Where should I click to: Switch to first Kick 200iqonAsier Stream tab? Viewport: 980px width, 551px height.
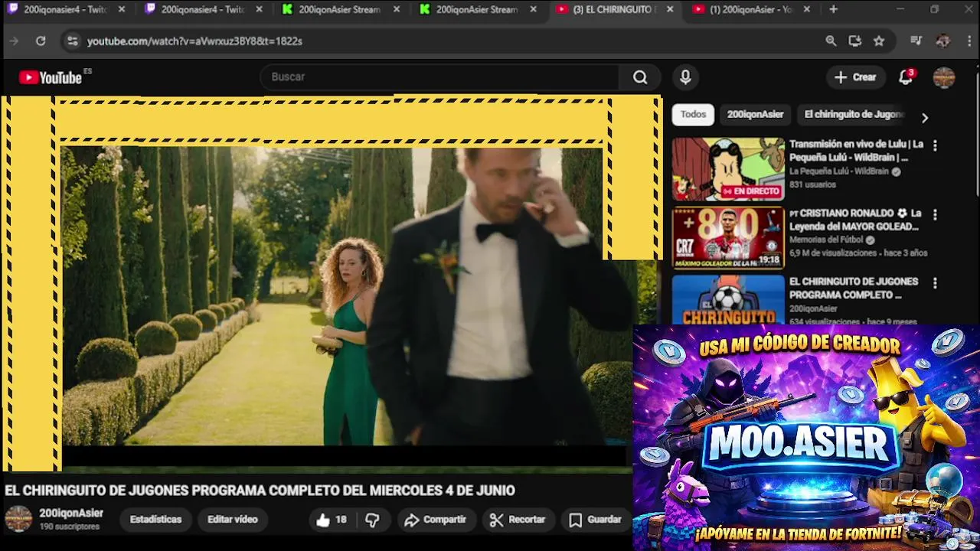click(341, 9)
